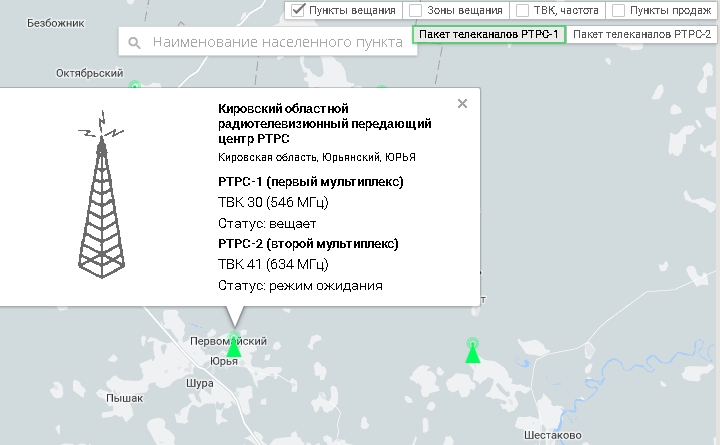The width and height of the screenshot is (720, 445).
Task: Click the transmitter tower illustration in popup
Action: 101,194
